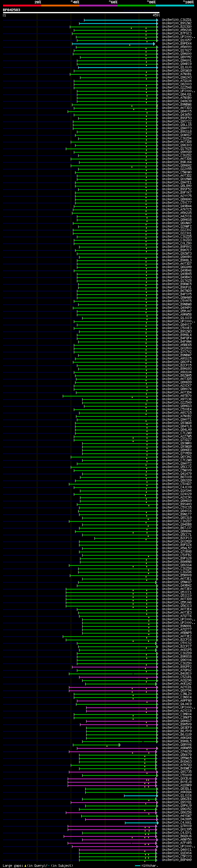
Task: Select the UniRef100_B9SF53 label
Action: [177, 118]
